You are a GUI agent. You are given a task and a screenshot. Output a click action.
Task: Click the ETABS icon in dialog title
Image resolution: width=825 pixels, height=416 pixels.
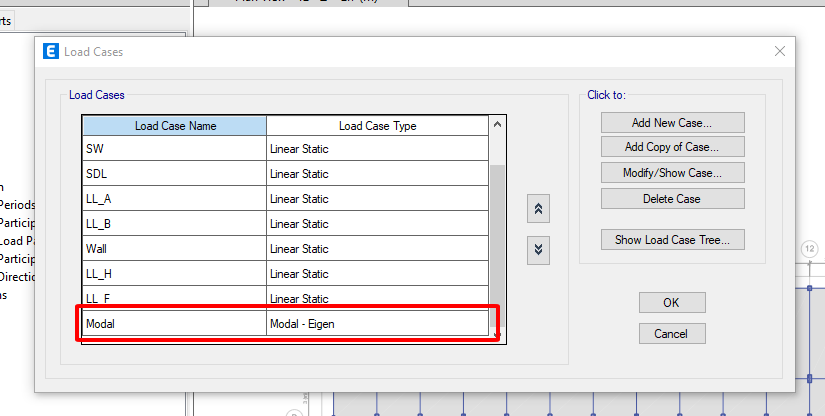pyautogui.click(x=51, y=52)
